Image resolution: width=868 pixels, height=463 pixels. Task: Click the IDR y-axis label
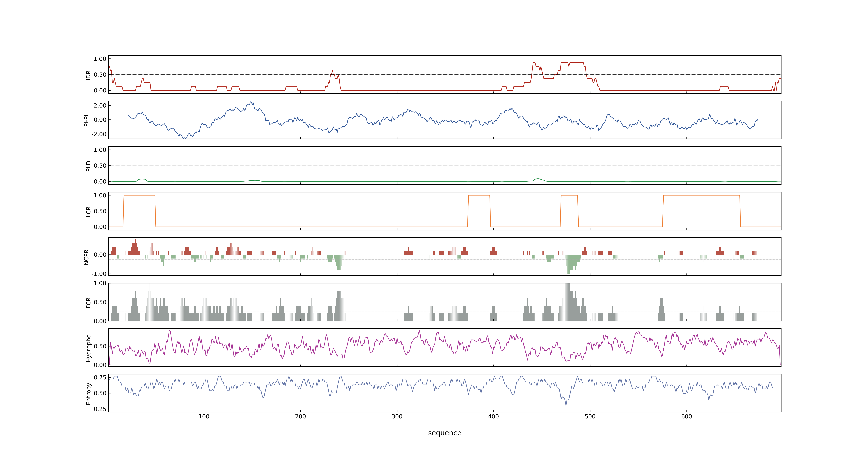coord(89,75)
